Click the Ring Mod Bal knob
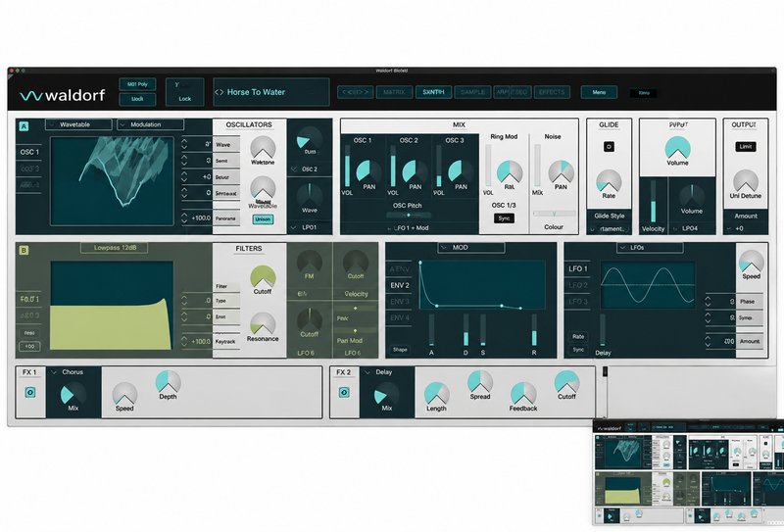Image resolution: width=784 pixels, height=532 pixels. (509, 172)
